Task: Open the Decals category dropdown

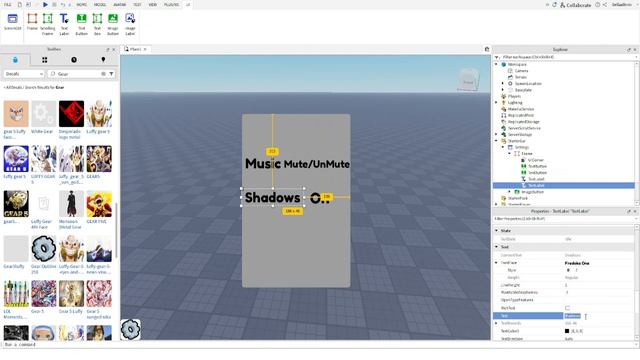Action: (x=24, y=74)
